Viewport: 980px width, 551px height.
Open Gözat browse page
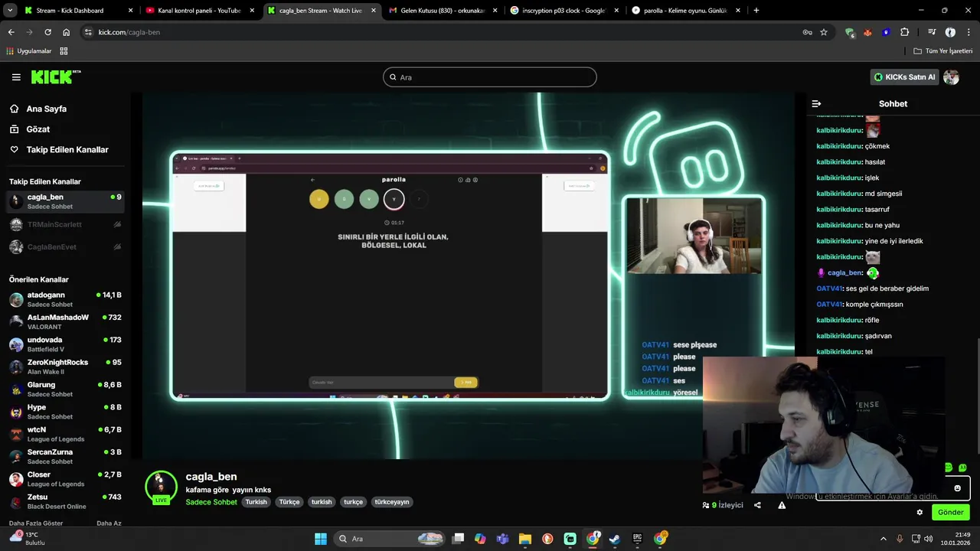38,129
